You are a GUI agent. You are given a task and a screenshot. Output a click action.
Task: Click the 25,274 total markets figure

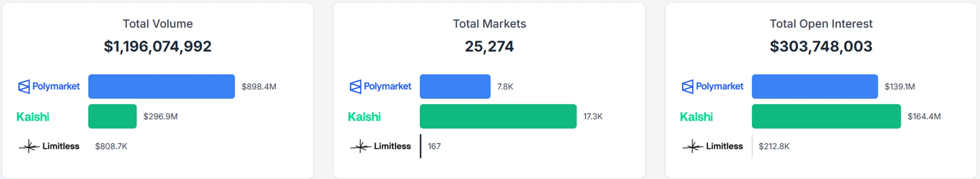pos(489,46)
